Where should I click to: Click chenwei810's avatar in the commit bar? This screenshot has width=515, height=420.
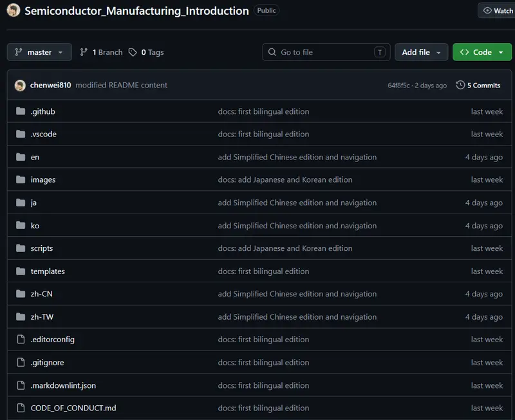tap(20, 86)
